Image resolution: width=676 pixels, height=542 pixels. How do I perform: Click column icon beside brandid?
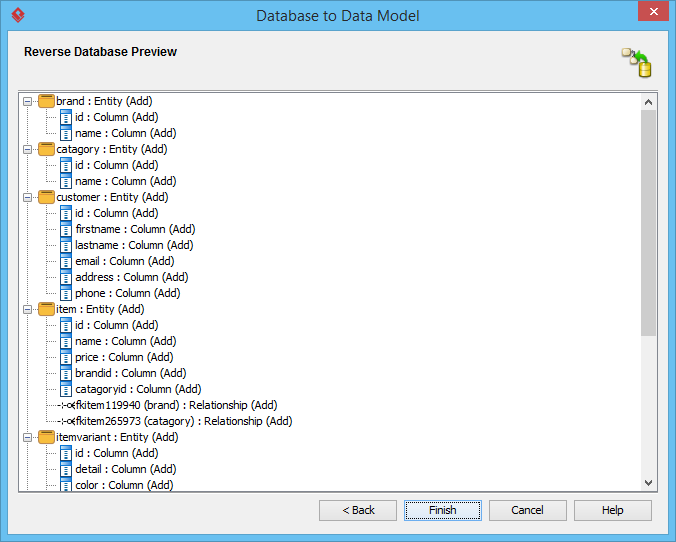(x=66, y=373)
